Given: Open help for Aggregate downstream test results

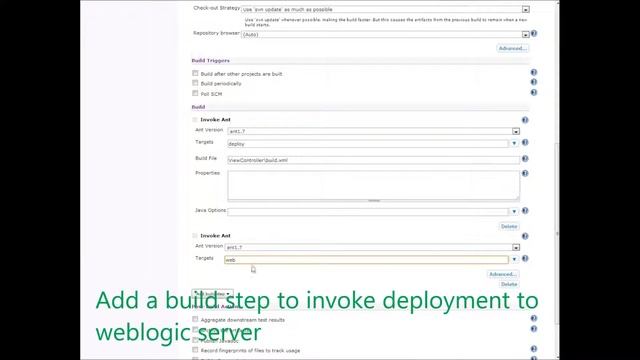Looking at the screenshot, I should coord(533,318).
